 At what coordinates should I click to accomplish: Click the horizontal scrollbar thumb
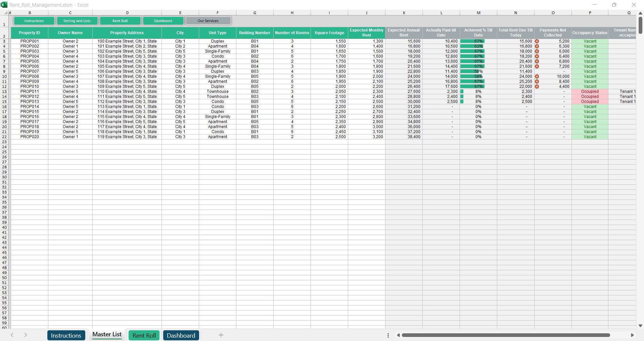[505, 335]
